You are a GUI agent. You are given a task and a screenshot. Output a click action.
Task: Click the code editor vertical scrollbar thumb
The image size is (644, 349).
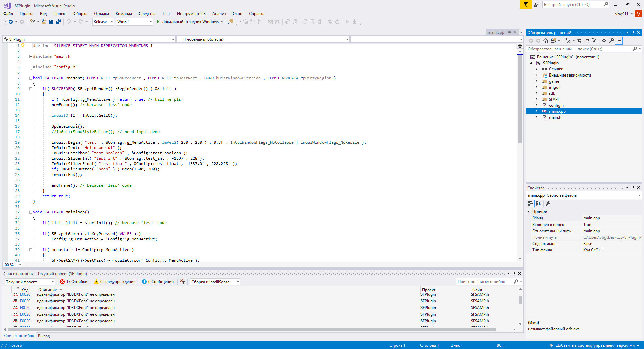click(x=520, y=99)
